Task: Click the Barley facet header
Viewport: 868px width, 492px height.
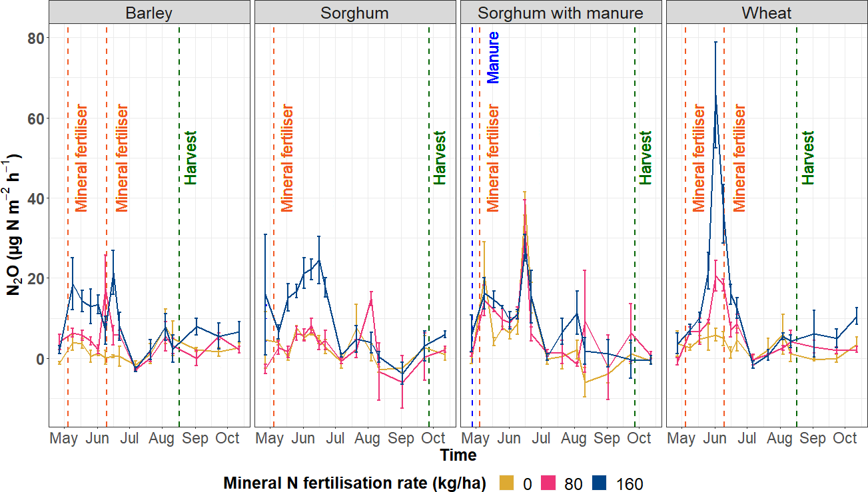Action: pyautogui.click(x=149, y=13)
